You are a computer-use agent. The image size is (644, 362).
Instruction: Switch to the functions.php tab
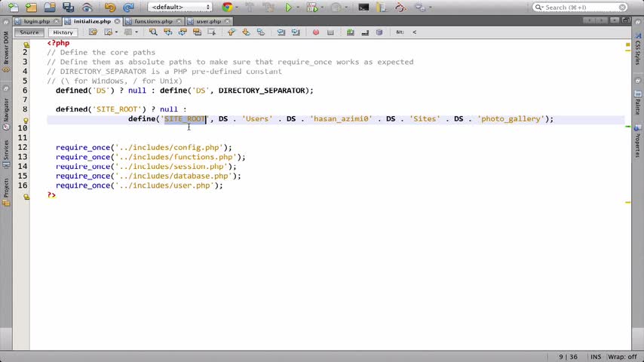pyautogui.click(x=154, y=21)
